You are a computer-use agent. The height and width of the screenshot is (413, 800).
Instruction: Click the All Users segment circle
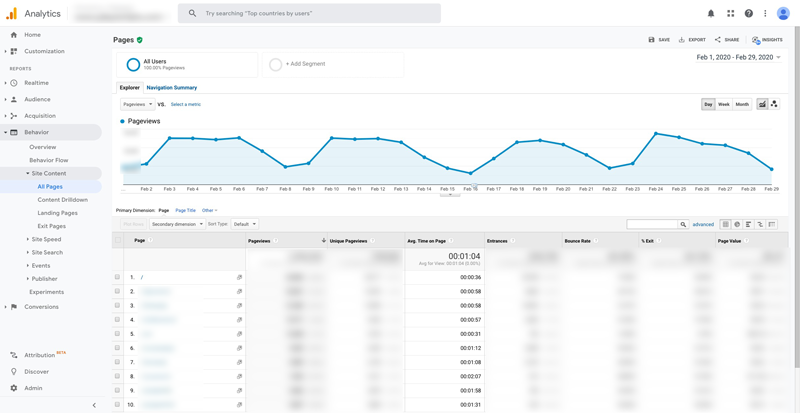tap(133, 65)
